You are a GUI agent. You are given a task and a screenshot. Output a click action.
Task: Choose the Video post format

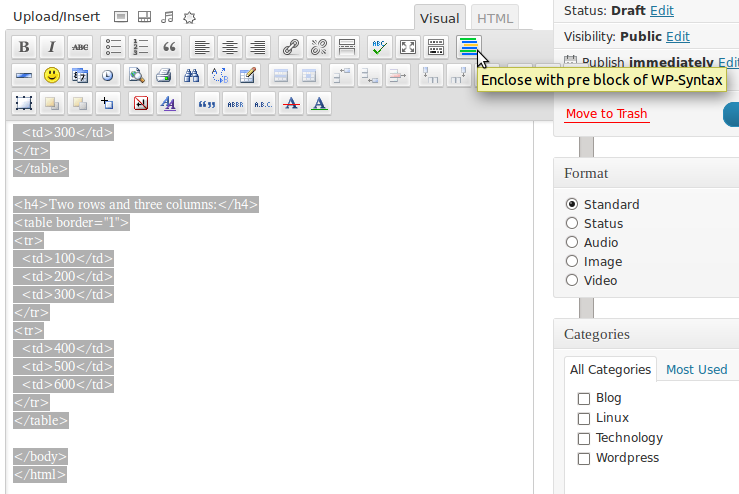[x=572, y=280]
